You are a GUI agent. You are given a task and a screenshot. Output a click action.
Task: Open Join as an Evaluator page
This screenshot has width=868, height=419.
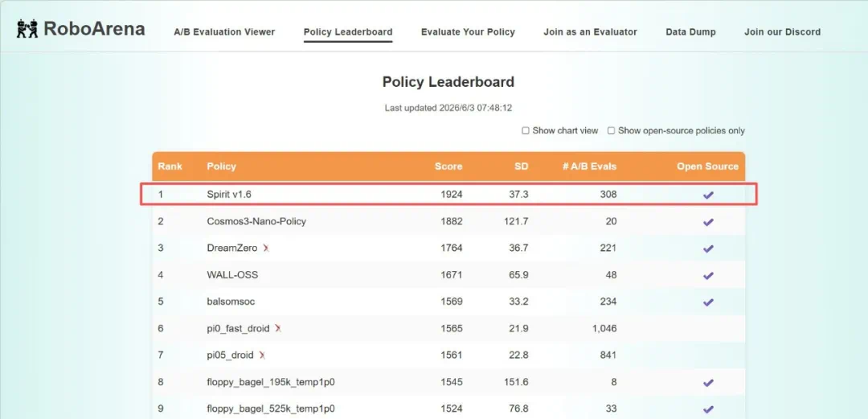pos(590,32)
